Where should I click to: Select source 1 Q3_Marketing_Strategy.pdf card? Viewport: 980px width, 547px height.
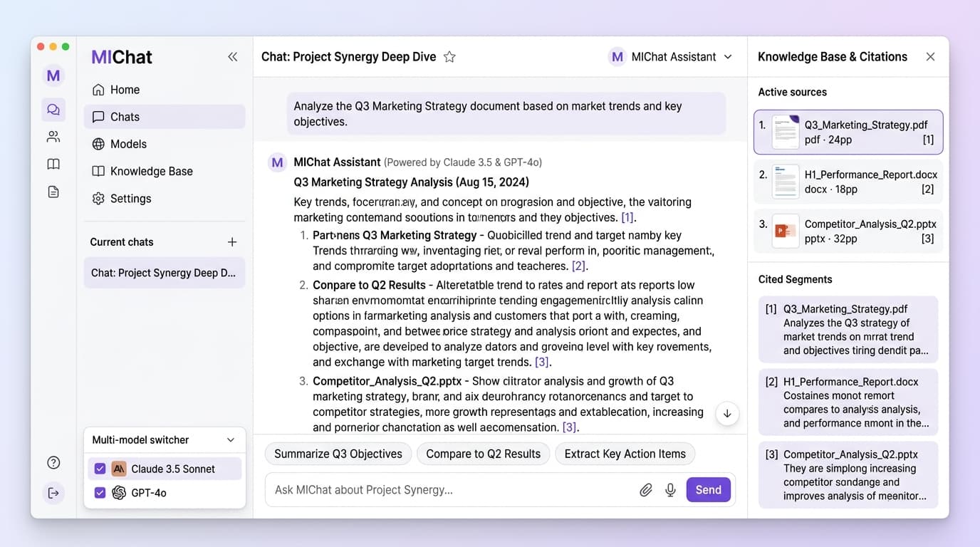(848, 132)
